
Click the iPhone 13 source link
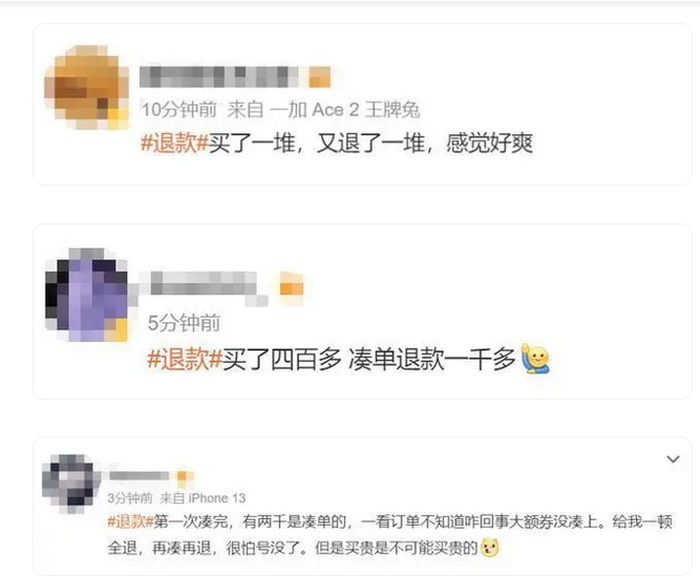pyautogui.click(x=217, y=498)
